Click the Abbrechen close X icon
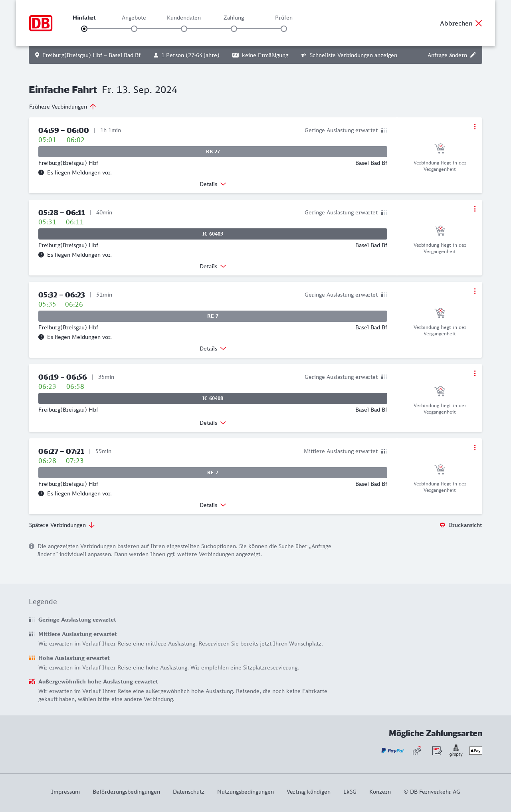511x812 pixels. pos(479,23)
